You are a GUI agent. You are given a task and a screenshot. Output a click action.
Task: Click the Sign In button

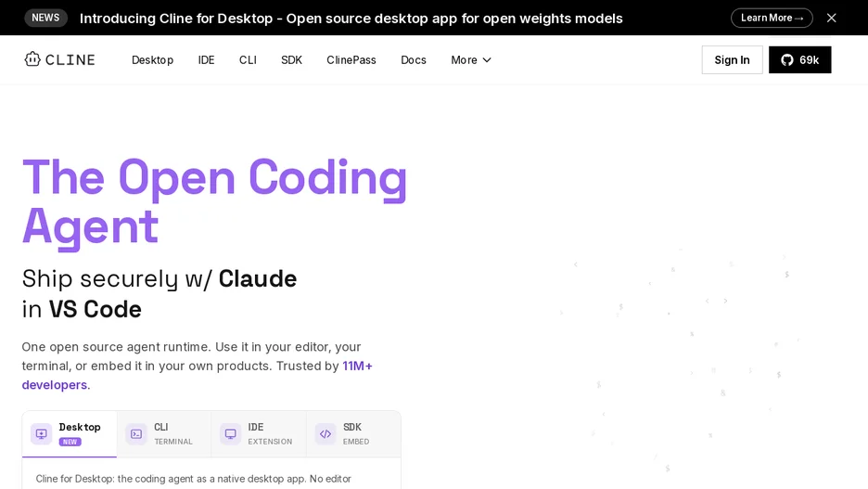click(732, 59)
